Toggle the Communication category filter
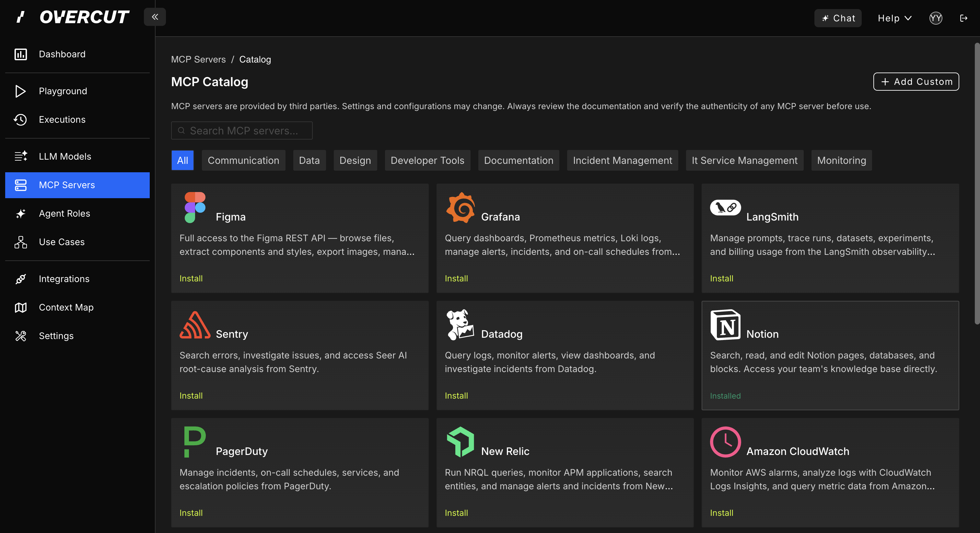980x533 pixels. [243, 160]
